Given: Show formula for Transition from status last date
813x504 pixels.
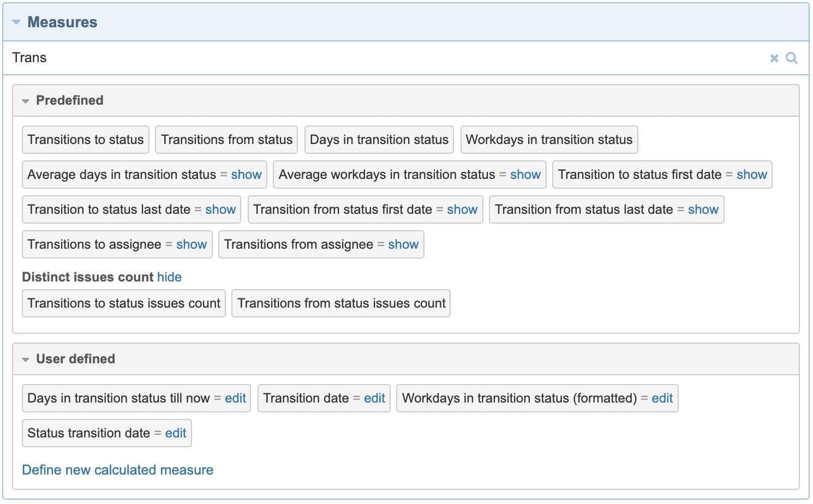Looking at the screenshot, I should pos(703,209).
